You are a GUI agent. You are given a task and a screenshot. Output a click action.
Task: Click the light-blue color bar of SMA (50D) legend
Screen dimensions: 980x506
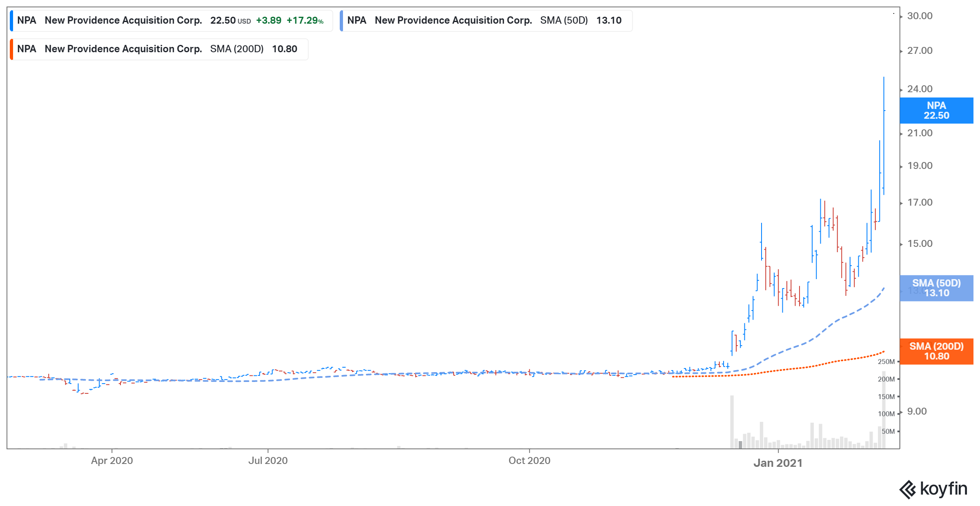pos(341,21)
